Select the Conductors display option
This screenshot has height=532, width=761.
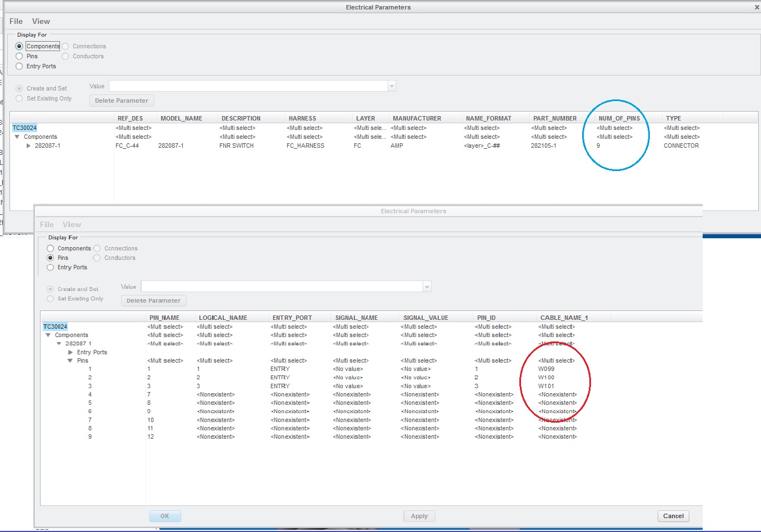97,258
